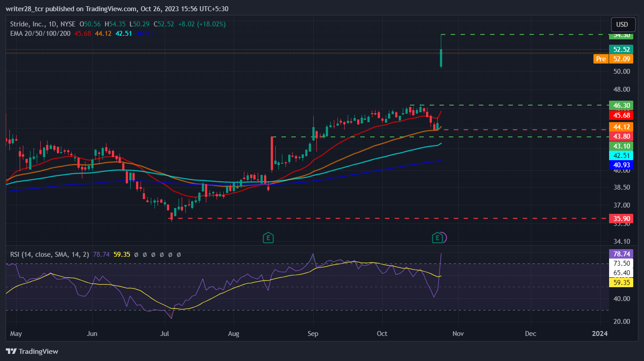This screenshot has width=644, height=361.
Task: Click the earnings 'E' marker in late October
Action: pyautogui.click(x=438, y=238)
